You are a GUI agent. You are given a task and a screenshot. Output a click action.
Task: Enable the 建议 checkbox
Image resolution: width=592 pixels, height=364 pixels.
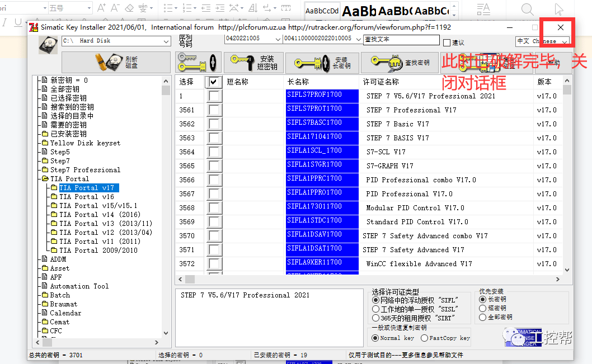(x=447, y=42)
